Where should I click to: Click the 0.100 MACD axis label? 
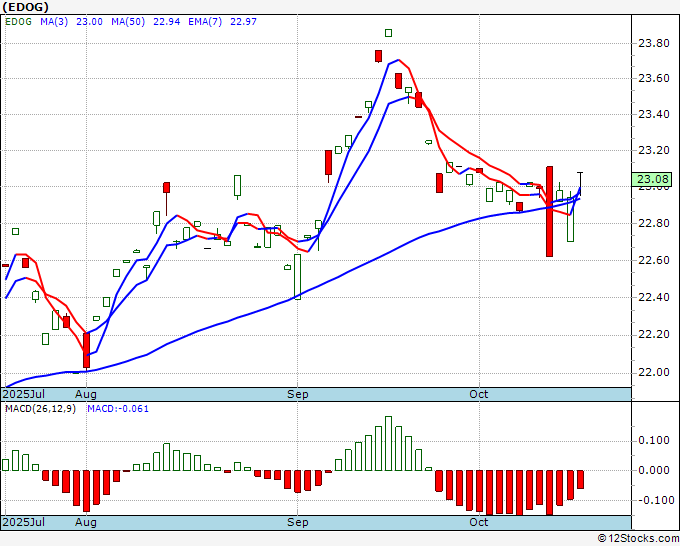[x=654, y=441]
